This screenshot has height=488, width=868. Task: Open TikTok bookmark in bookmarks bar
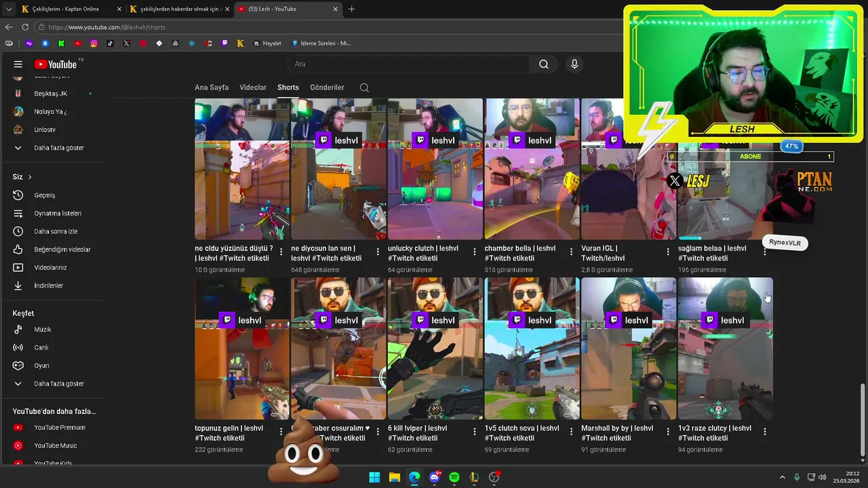pyautogui.click(x=110, y=43)
